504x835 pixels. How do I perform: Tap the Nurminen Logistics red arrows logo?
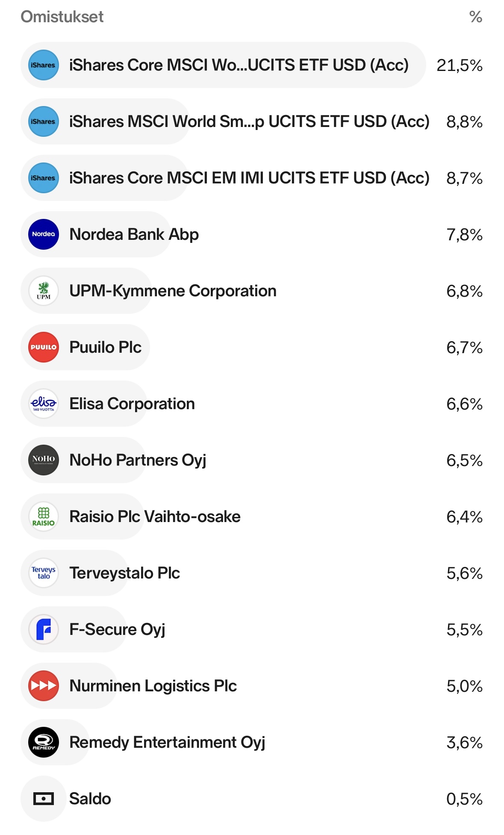(x=44, y=686)
